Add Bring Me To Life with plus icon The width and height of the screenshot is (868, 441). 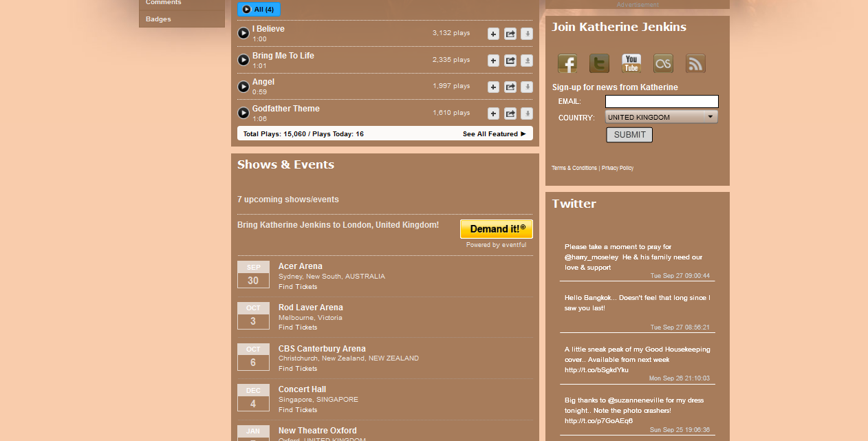point(493,61)
